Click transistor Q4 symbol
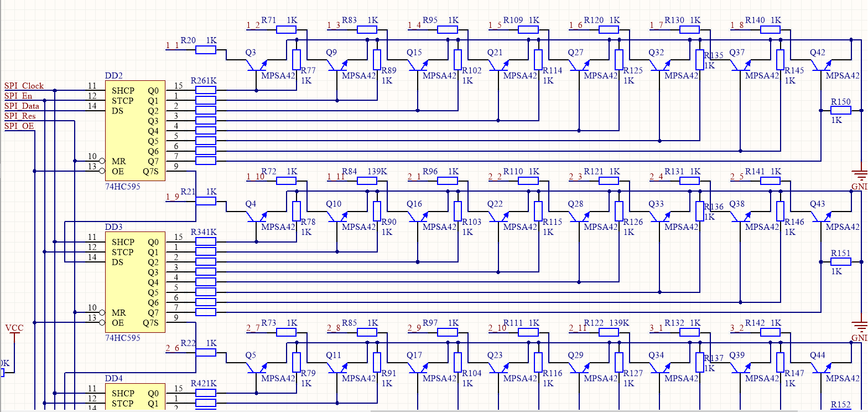 (257, 217)
